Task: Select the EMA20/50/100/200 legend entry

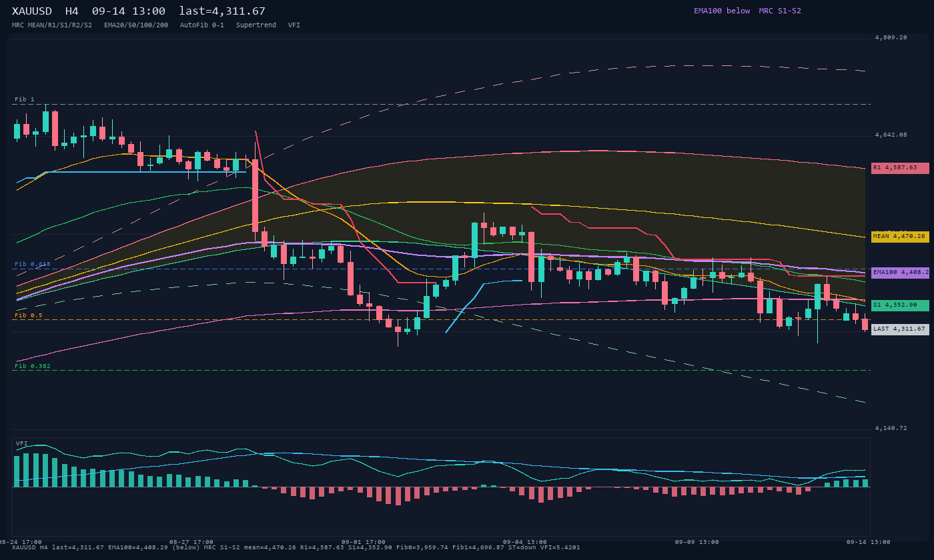Action: click(x=136, y=25)
